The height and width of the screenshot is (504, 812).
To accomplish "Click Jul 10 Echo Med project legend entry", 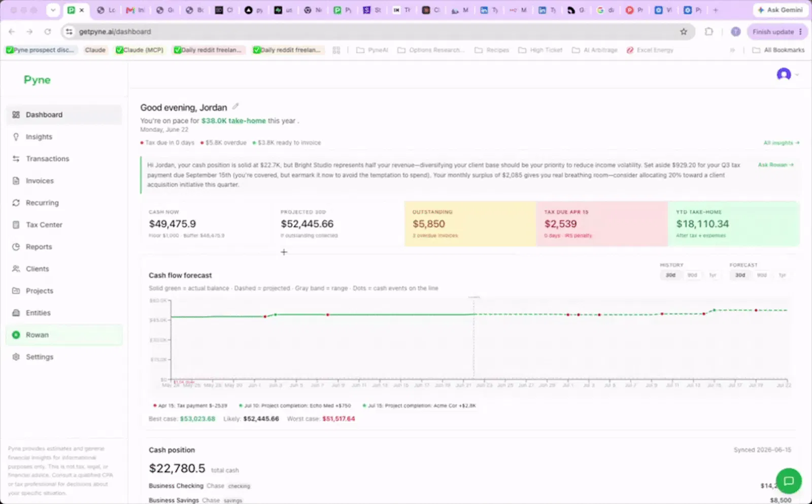I will pos(295,406).
